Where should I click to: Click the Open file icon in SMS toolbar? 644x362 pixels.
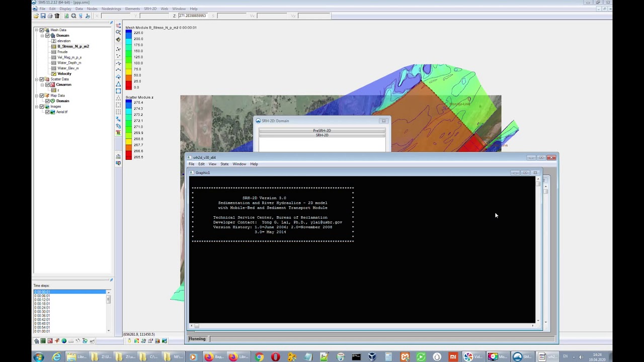36,16
